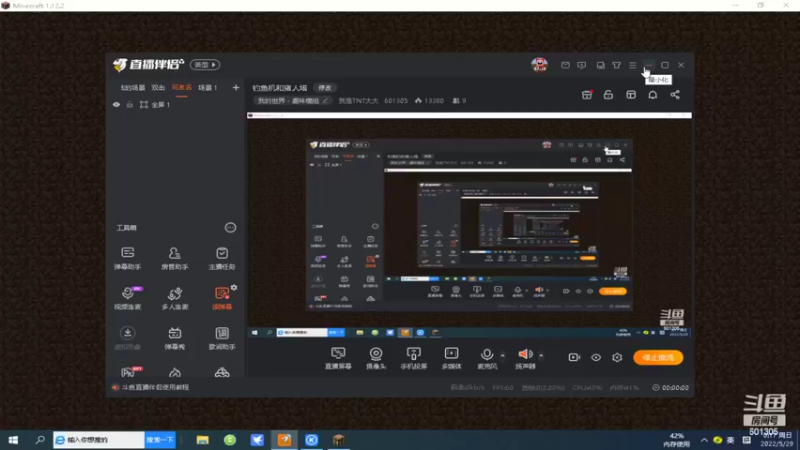800x450 pixels.
Task: Add a new scene with the plus button
Action: pyautogui.click(x=236, y=88)
